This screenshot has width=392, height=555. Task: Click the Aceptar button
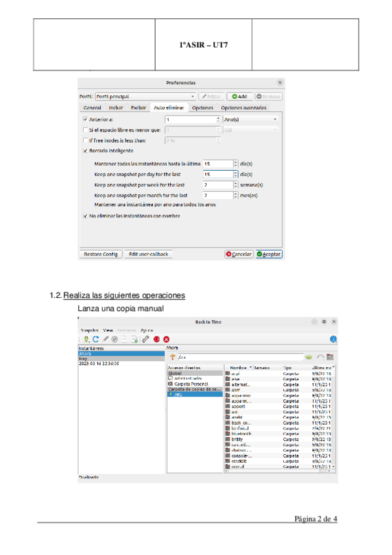pyautogui.click(x=269, y=254)
